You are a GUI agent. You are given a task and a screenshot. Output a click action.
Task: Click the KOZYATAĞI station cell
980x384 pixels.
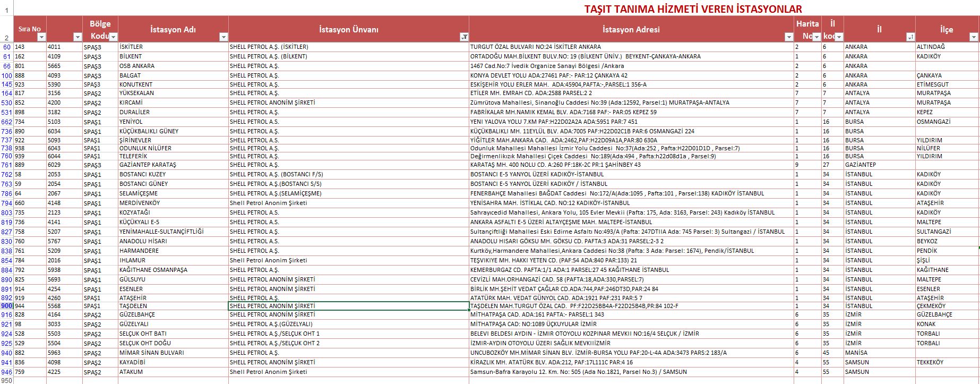[x=173, y=212]
